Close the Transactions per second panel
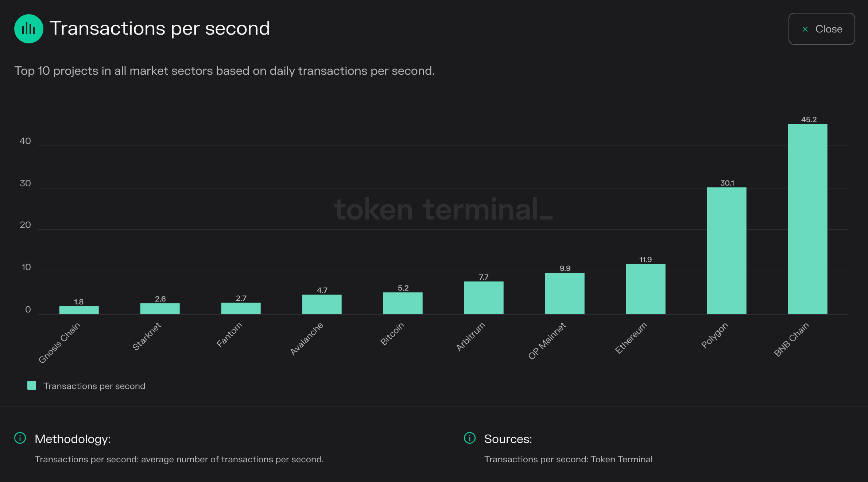 point(821,29)
